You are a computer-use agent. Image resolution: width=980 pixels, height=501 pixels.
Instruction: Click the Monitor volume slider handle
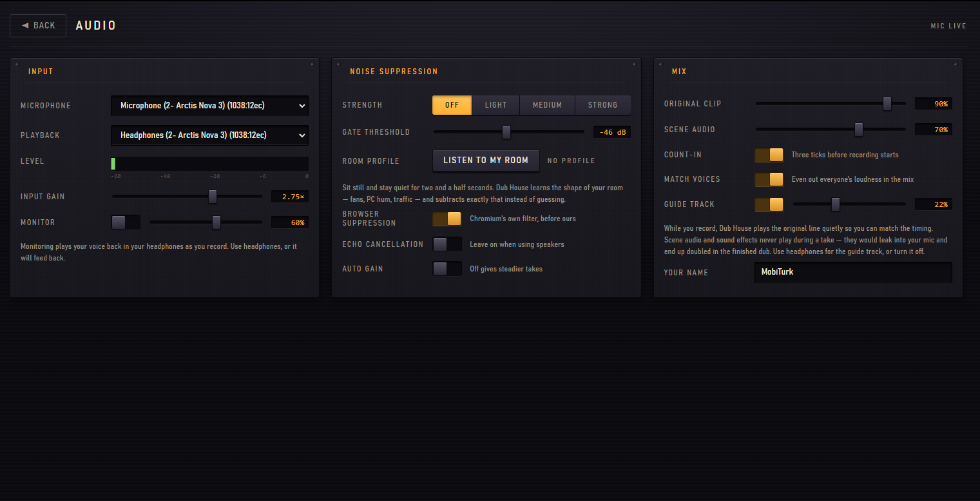pos(216,222)
